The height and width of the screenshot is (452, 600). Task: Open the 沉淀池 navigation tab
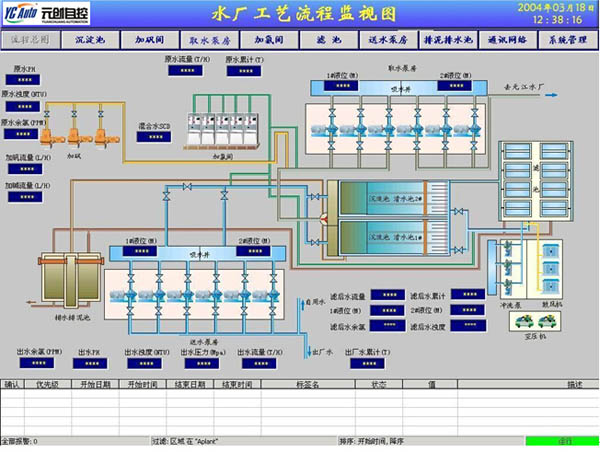point(95,41)
